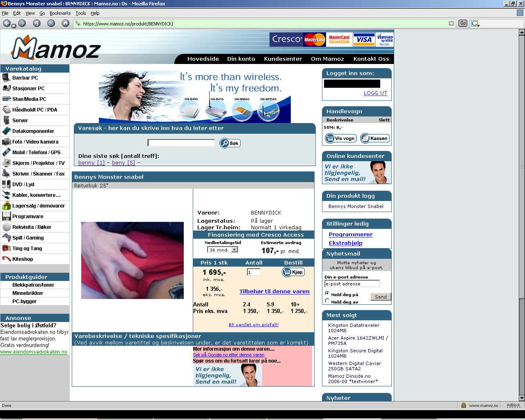Viewport: 525px width, 420px height.
Task: Click the Home toolbar icon
Action: pos(66,23)
